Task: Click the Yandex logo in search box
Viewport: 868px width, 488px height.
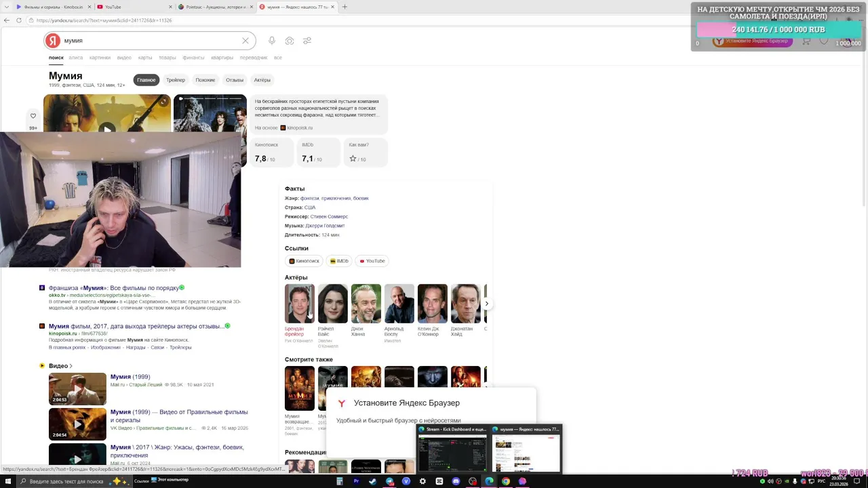Action: tap(53, 41)
